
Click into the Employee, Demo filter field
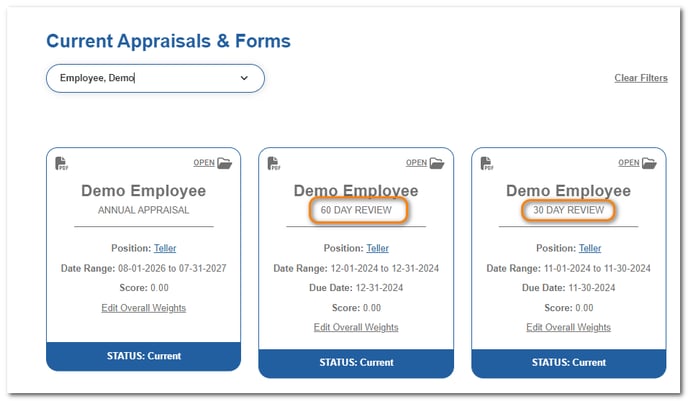155,79
